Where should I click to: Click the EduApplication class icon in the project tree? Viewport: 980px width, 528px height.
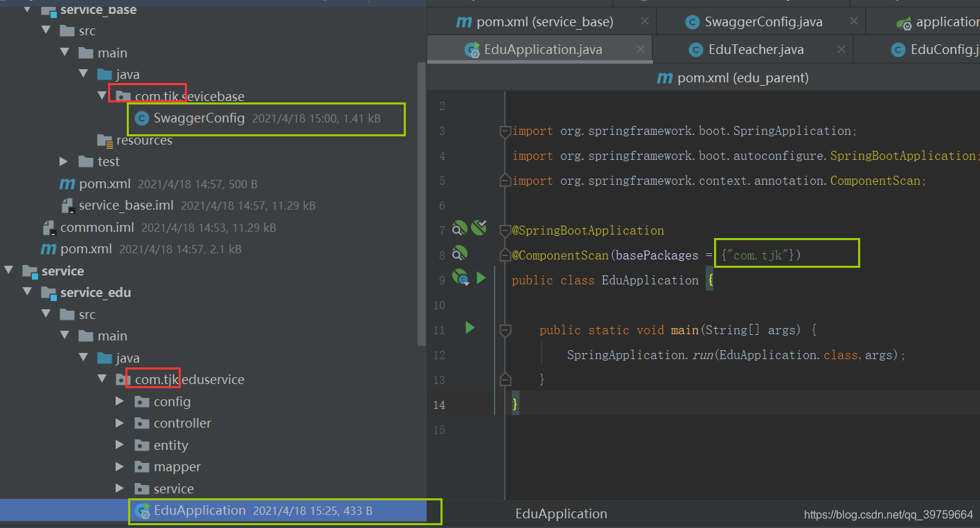tap(143, 511)
